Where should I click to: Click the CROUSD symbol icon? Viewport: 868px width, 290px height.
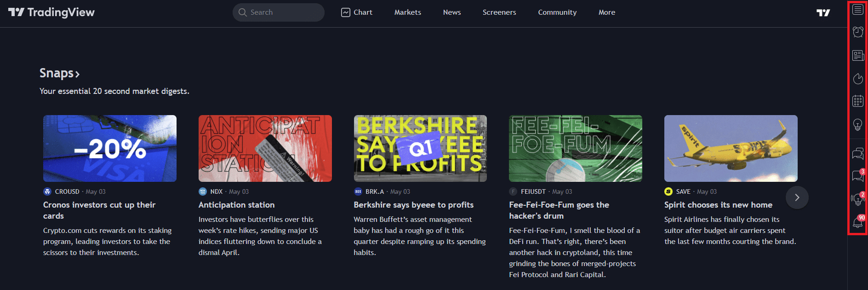pos(47,191)
